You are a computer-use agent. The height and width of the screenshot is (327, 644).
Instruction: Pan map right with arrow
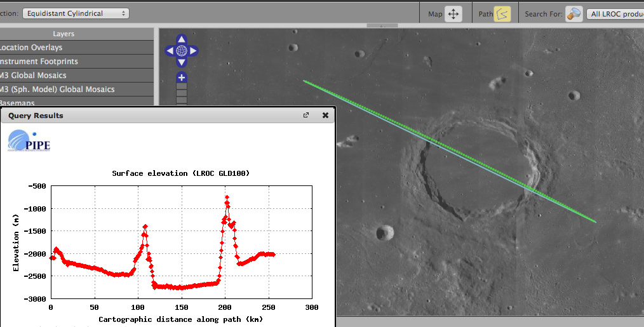point(194,51)
